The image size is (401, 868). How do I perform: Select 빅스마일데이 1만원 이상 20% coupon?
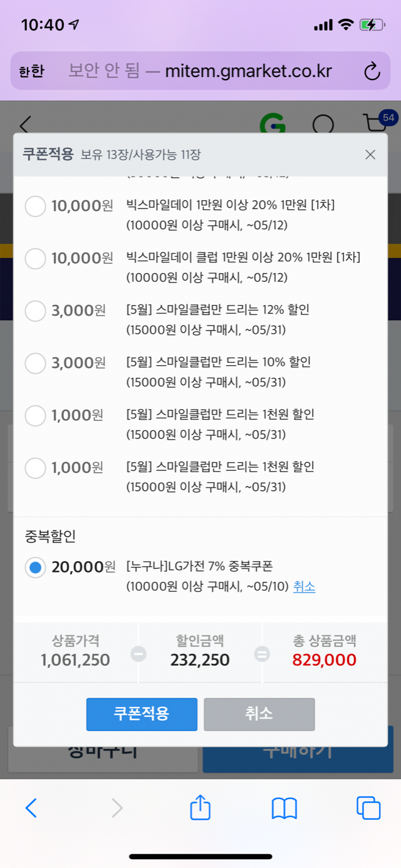pyautogui.click(x=35, y=206)
